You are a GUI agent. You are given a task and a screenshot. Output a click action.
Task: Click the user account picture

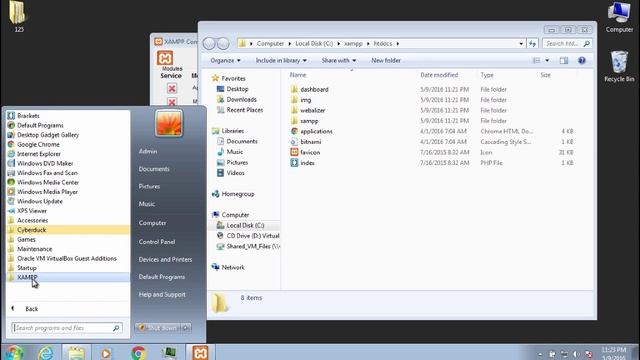tap(169, 123)
